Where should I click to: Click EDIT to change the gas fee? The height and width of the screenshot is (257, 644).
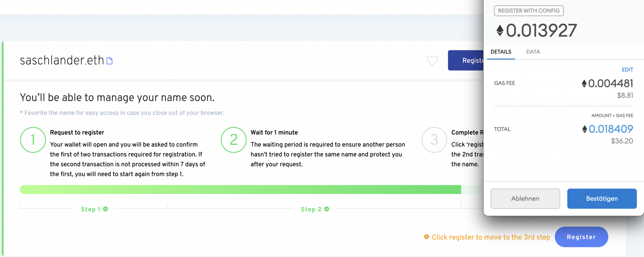627,70
